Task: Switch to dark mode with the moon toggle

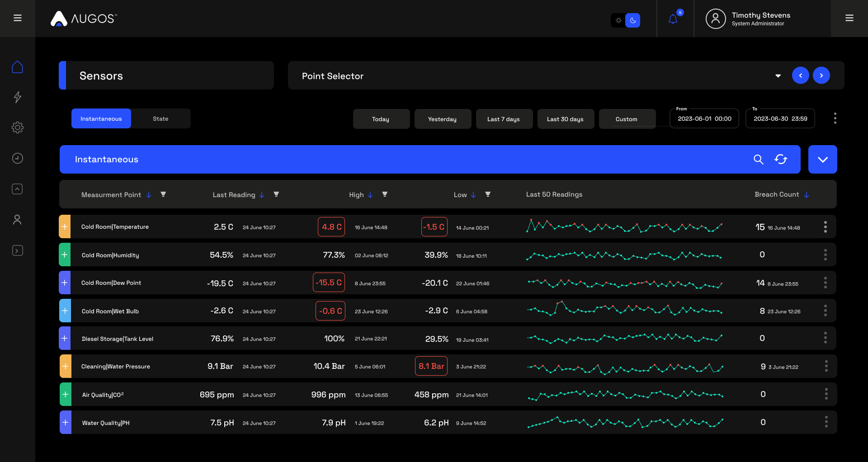Action: [633, 20]
